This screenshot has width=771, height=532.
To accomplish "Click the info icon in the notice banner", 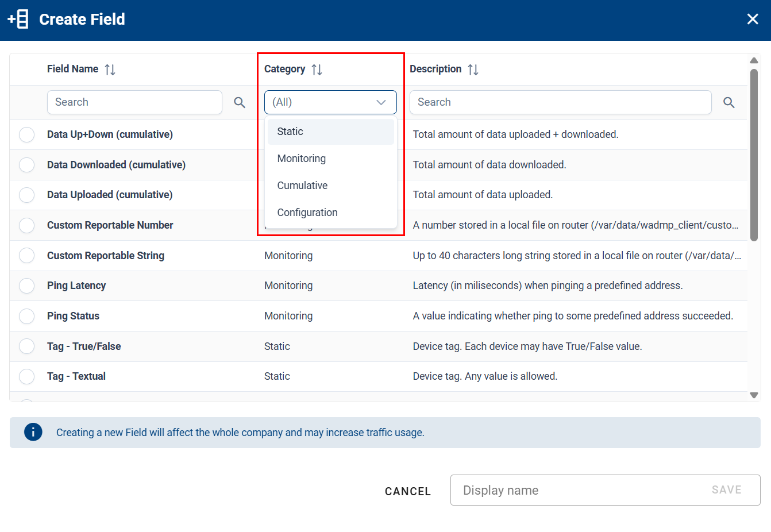I will 33,431.
